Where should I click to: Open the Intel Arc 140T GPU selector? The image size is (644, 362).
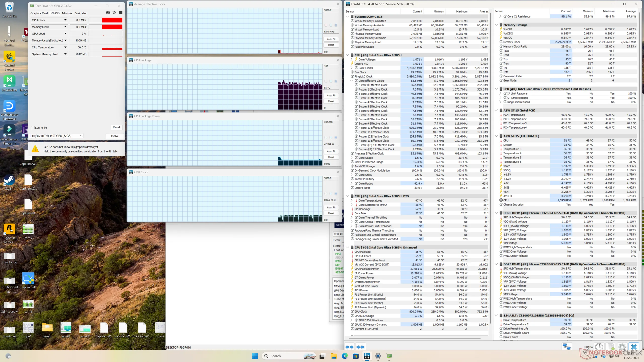[x=56, y=136]
